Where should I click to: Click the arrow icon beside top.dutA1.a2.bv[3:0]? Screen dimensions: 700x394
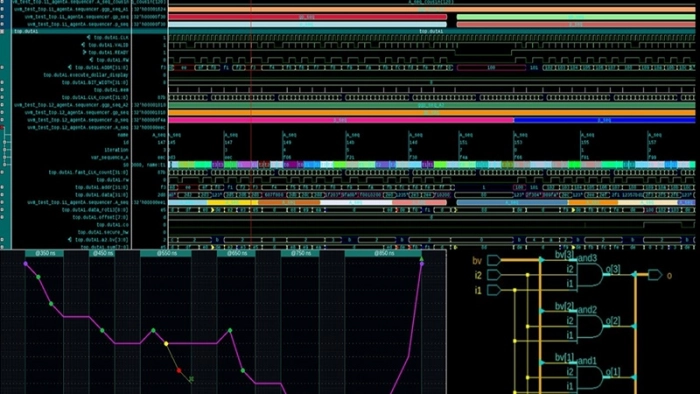coord(70,240)
